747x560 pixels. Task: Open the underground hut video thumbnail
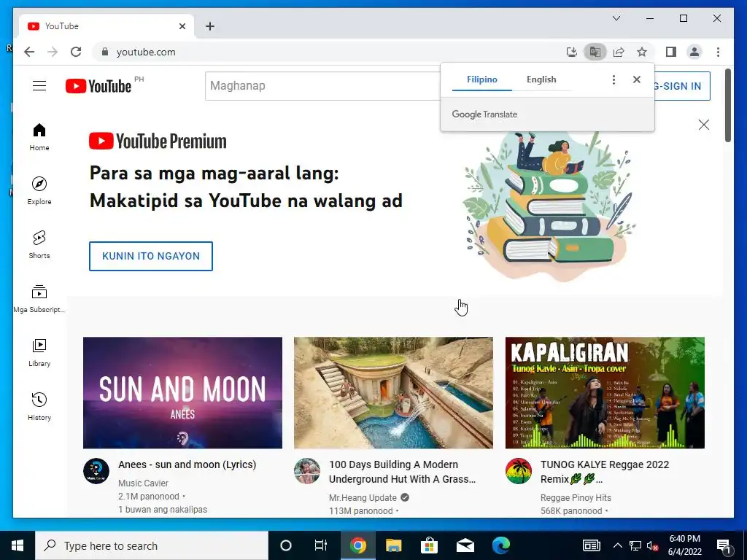[393, 393]
